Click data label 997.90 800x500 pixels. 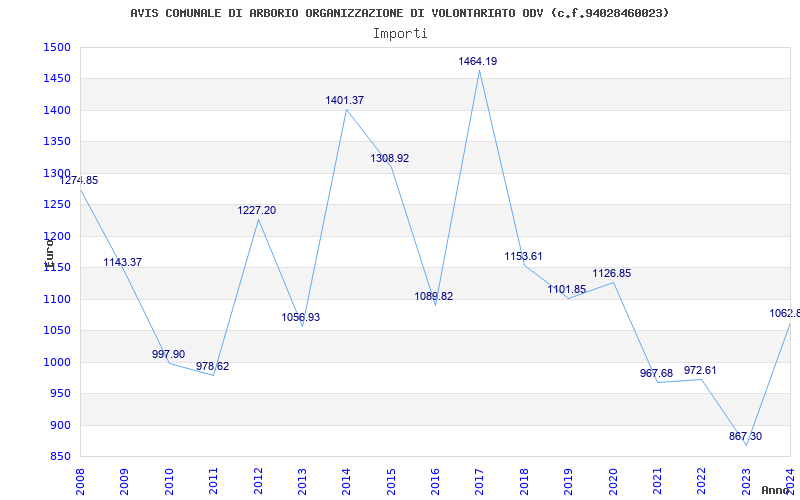pos(168,355)
